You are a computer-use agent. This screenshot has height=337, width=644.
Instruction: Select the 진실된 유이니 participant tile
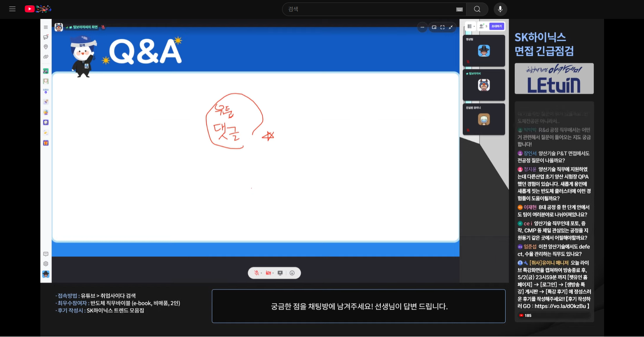click(x=484, y=119)
